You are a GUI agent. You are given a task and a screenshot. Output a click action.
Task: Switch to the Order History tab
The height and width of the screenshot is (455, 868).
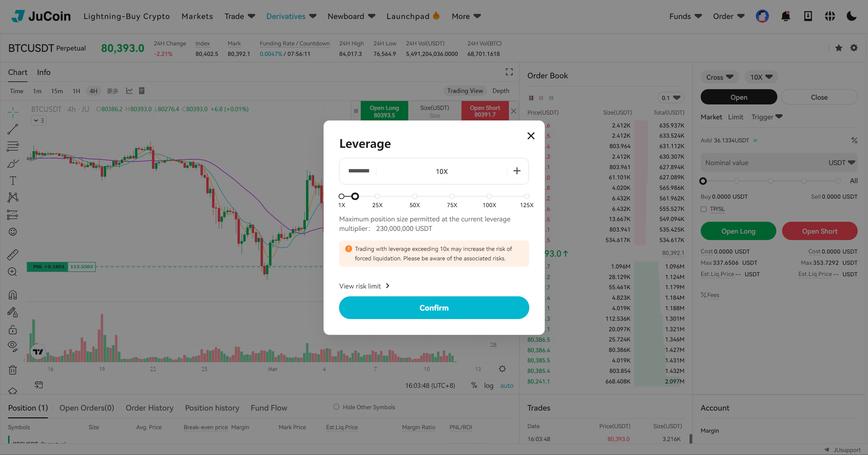click(x=150, y=408)
